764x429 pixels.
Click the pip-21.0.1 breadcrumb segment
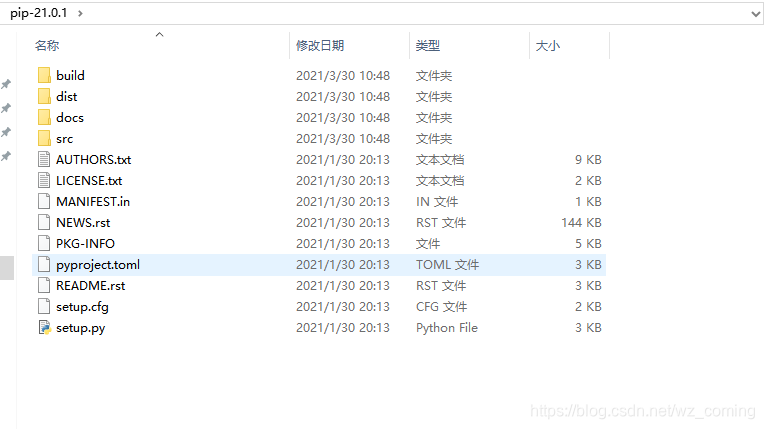pos(38,13)
